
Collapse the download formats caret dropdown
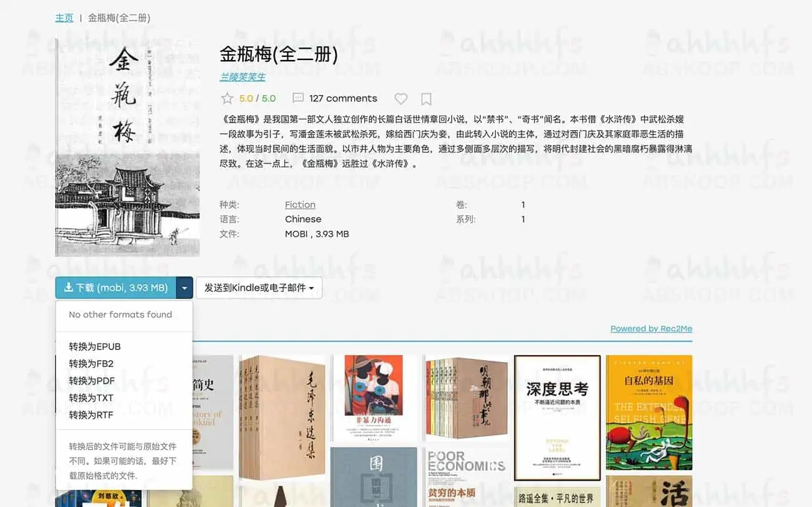pos(184,288)
